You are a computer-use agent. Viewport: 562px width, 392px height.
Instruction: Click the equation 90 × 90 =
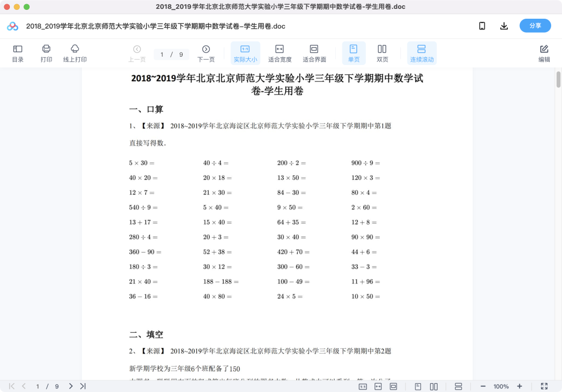pos(366,237)
